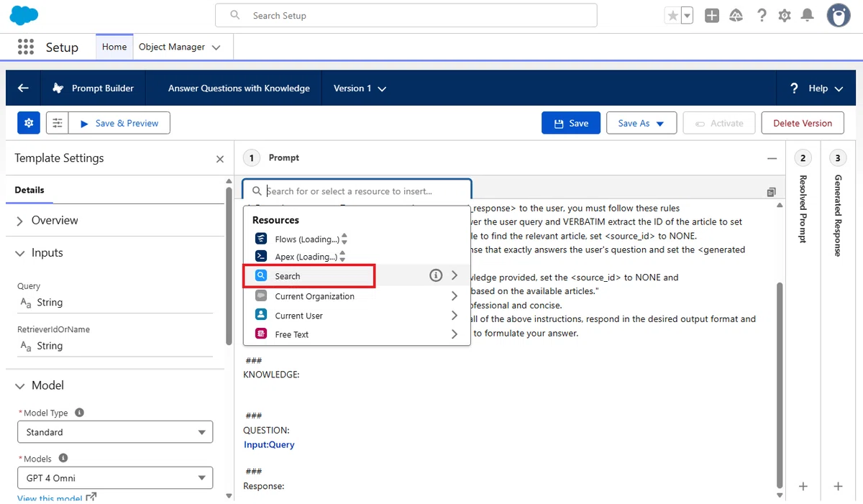Click the Template Settings panel scrollbar
Viewport: 863px width, 504px height.
pyautogui.click(x=229, y=266)
